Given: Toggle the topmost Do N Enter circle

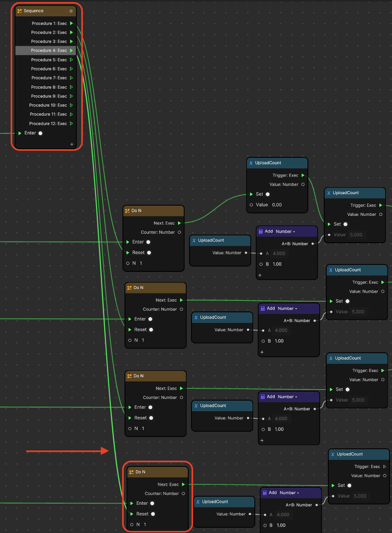Looking at the screenshot, I should point(148,242).
